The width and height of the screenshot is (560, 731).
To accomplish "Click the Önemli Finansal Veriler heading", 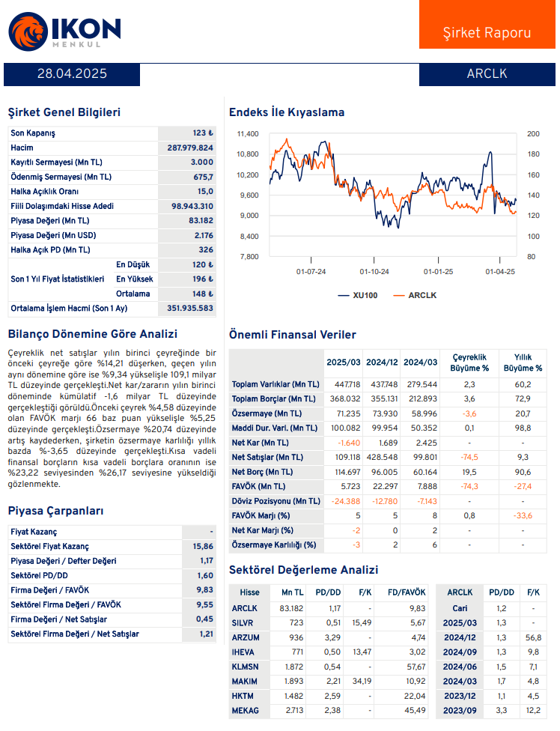I will tap(293, 335).
